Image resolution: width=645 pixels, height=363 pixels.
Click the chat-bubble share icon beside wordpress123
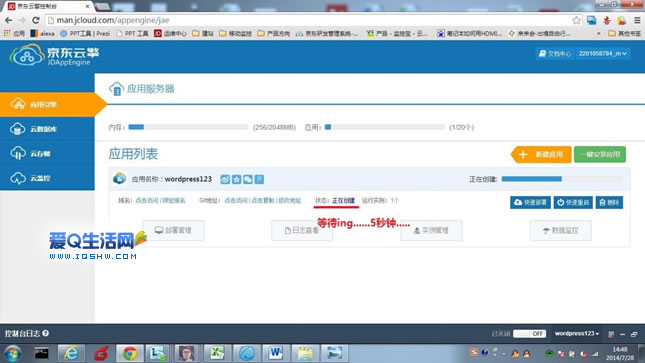[248, 179]
